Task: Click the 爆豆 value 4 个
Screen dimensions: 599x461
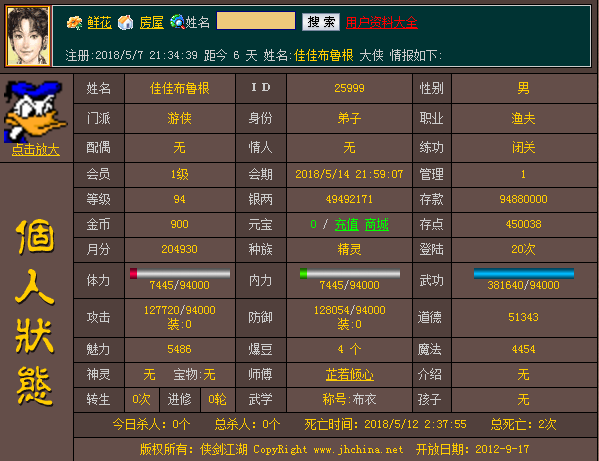Action: point(350,349)
